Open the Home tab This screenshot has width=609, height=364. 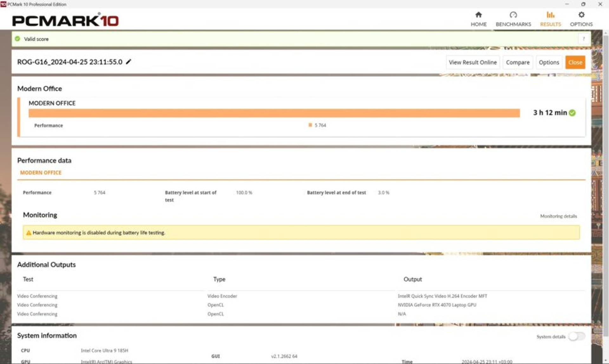pos(478,19)
